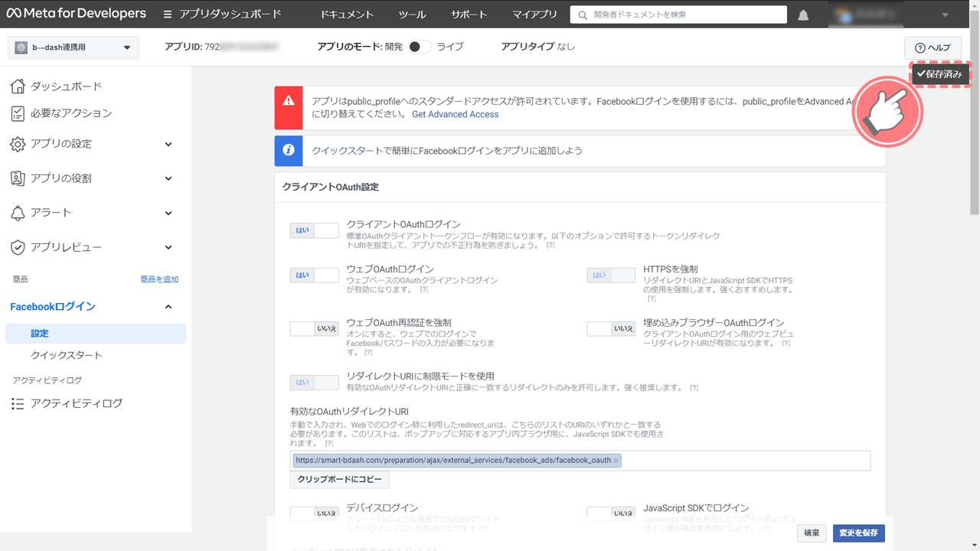Expand アプリの役割 section

[x=168, y=178]
